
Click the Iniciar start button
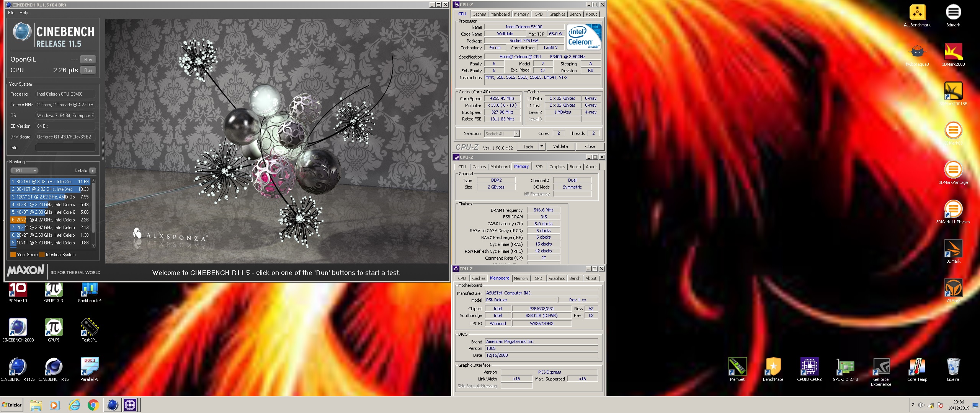(x=12, y=405)
